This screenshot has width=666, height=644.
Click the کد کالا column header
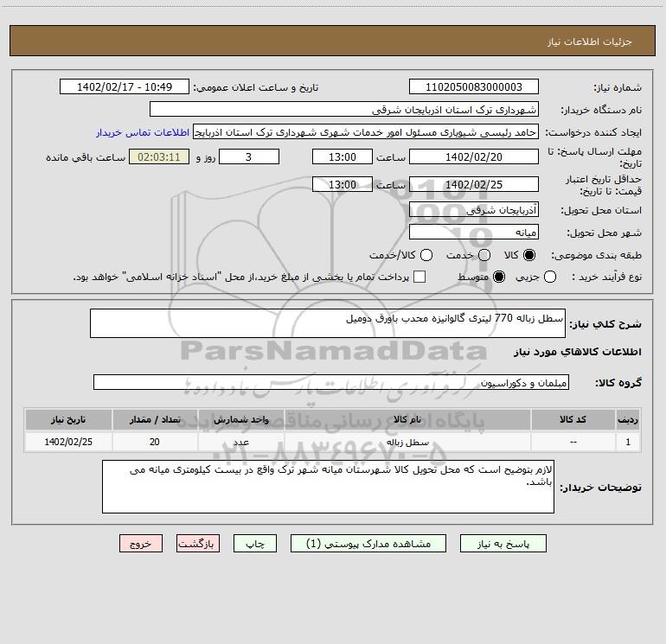coord(573,419)
